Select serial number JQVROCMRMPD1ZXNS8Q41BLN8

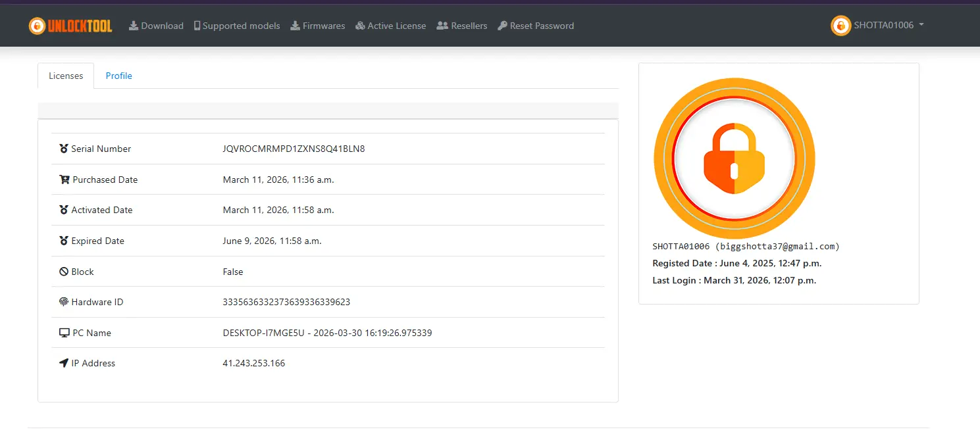[294, 149]
